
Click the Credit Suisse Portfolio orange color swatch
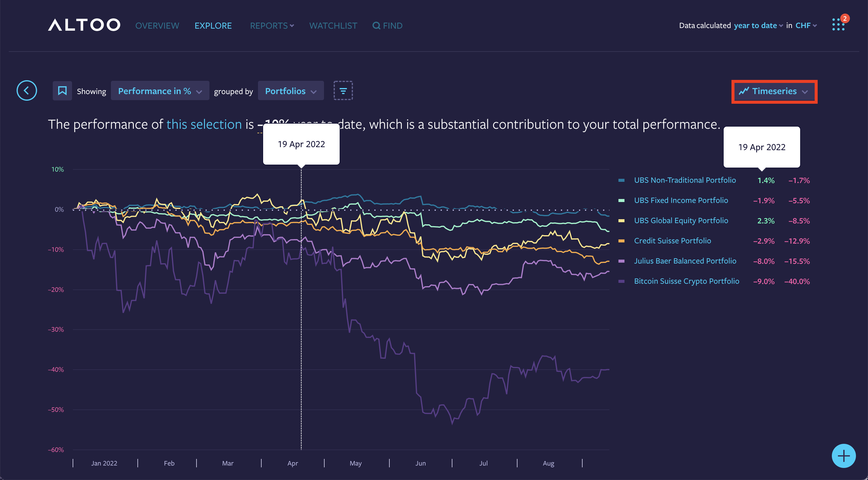pos(621,241)
